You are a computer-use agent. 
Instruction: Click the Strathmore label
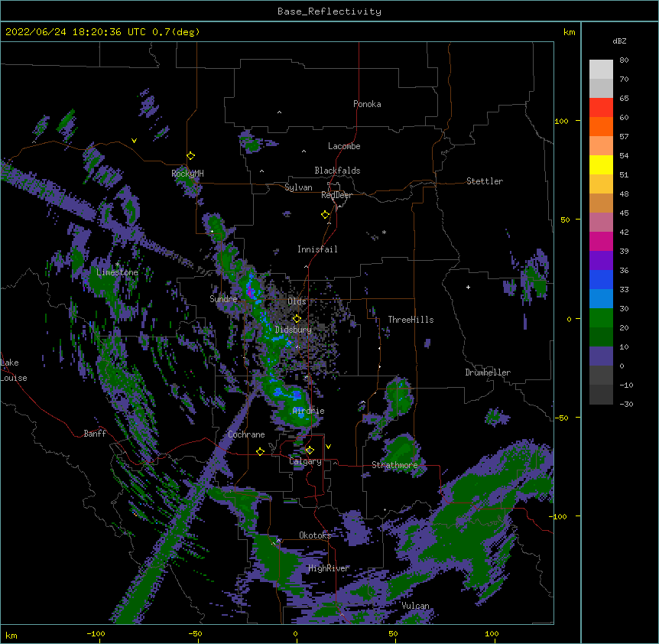click(394, 465)
